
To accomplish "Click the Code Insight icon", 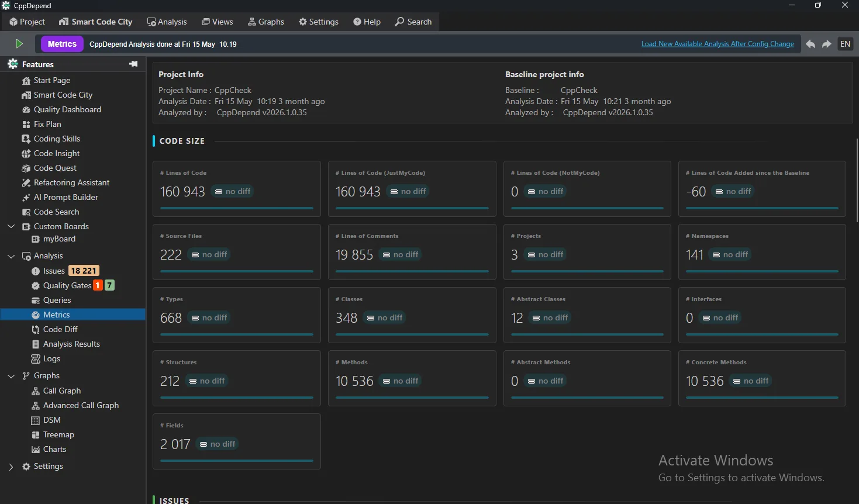I will (x=26, y=154).
